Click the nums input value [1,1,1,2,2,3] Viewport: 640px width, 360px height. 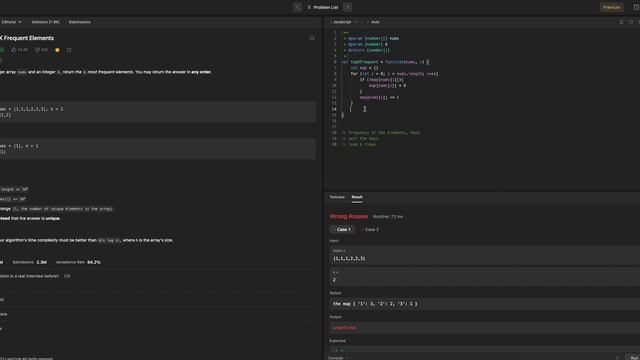click(349, 258)
